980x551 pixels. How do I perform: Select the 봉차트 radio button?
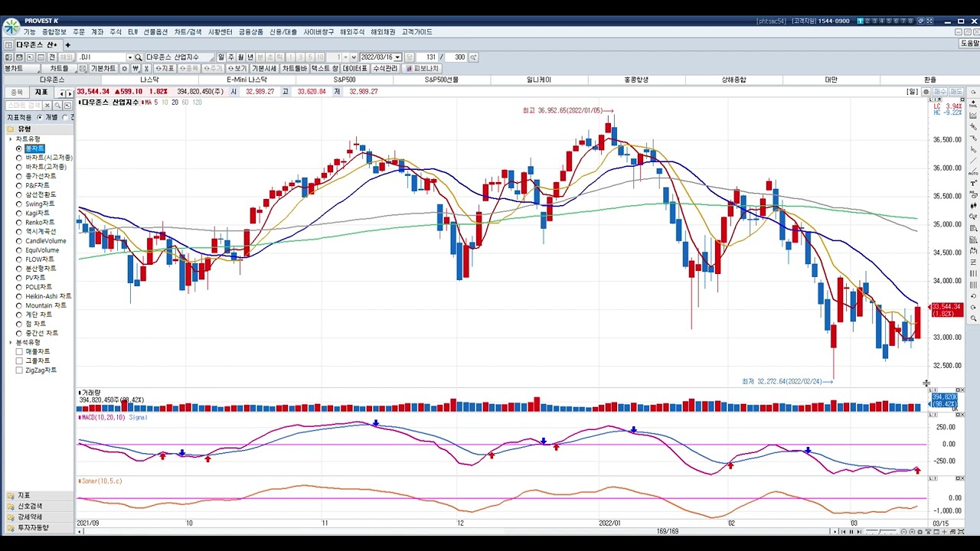19,148
